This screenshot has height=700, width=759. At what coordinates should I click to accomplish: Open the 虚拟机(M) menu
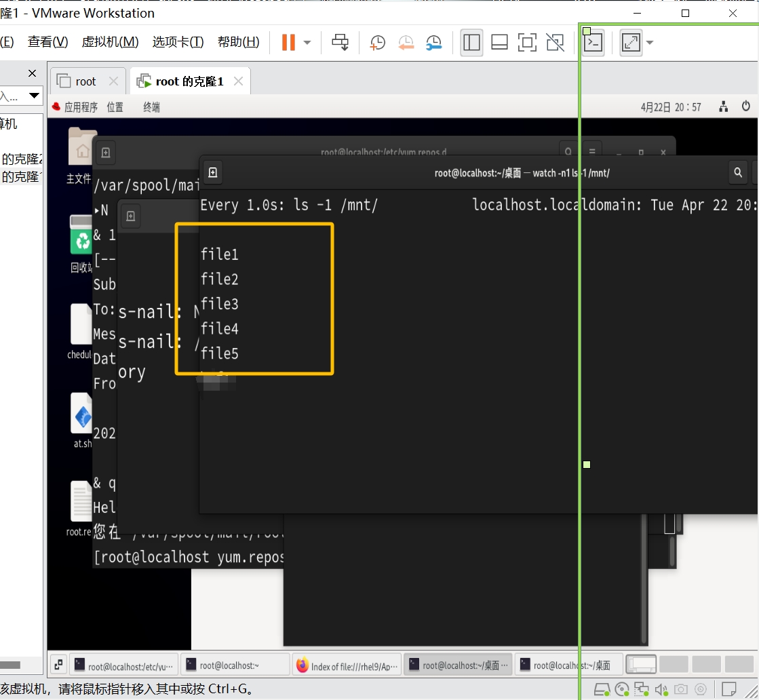click(110, 42)
